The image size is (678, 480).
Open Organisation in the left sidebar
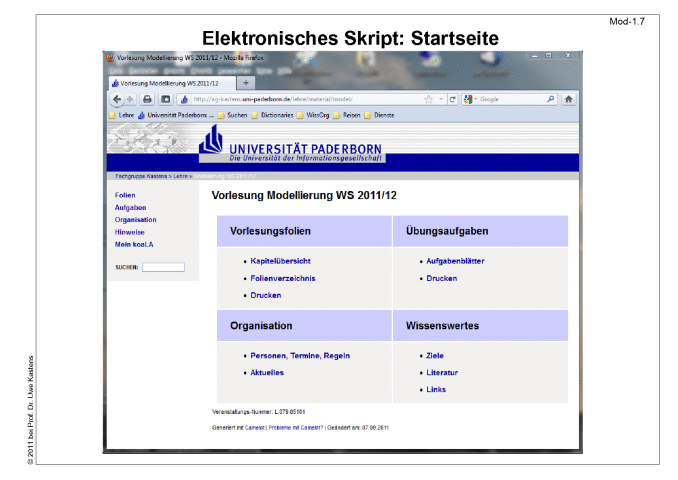pos(135,220)
